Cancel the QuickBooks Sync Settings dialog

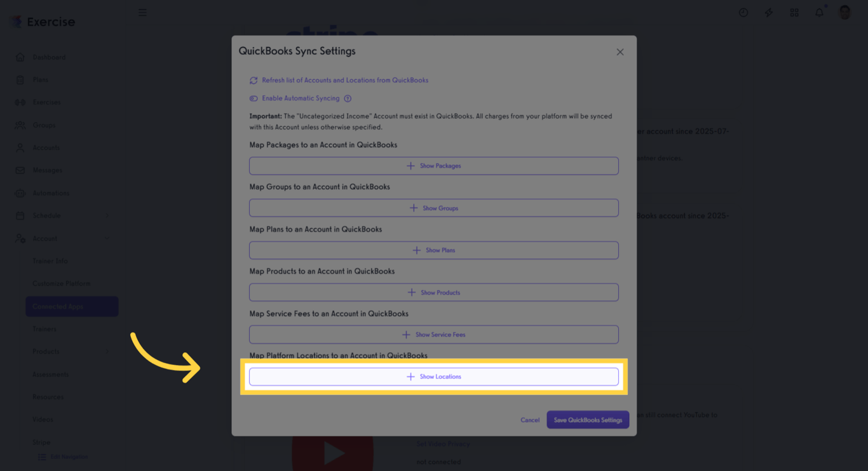(530, 420)
